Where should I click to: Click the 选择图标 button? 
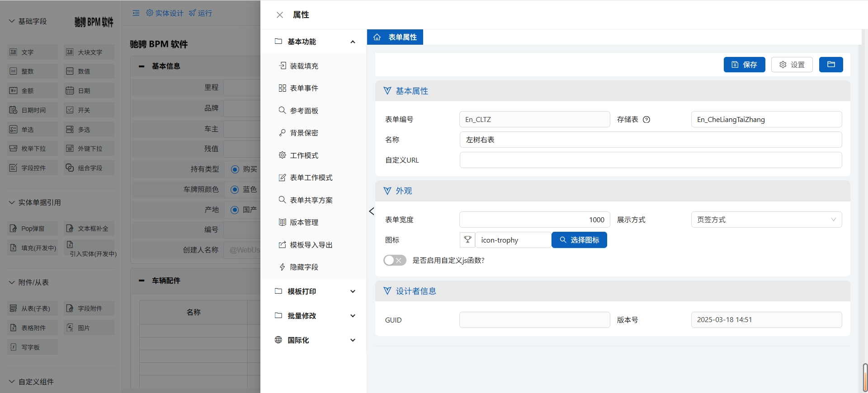[579, 240]
